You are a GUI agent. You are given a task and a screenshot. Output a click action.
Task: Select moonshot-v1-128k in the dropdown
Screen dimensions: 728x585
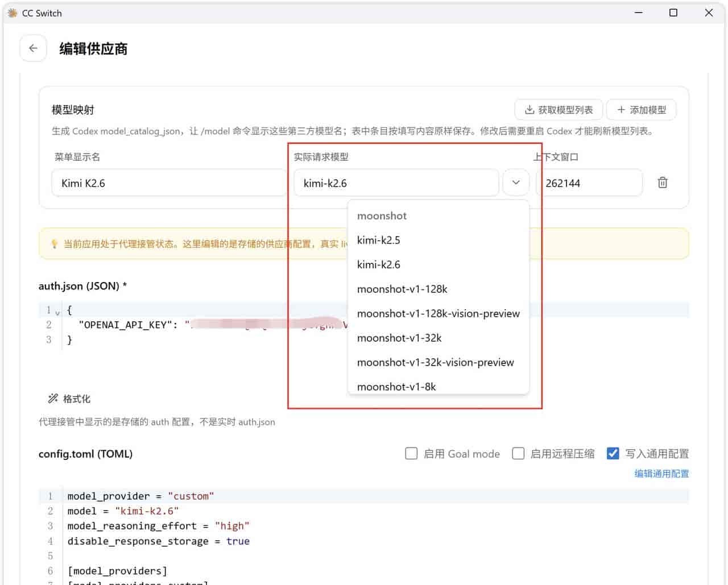point(439,289)
